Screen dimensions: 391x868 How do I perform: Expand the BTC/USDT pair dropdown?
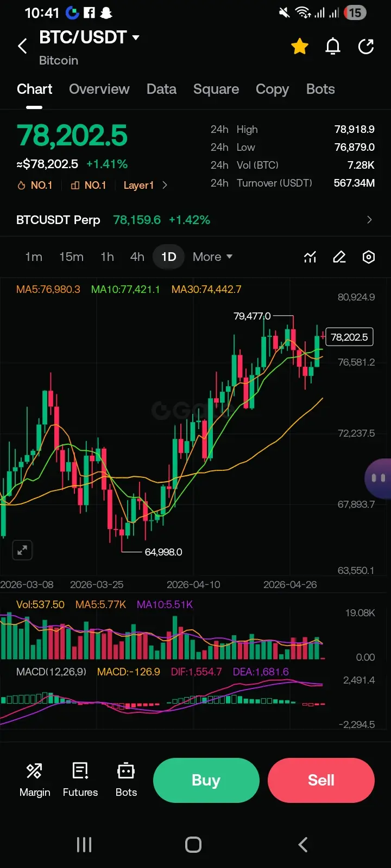pyautogui.click(x=136, y=37)
